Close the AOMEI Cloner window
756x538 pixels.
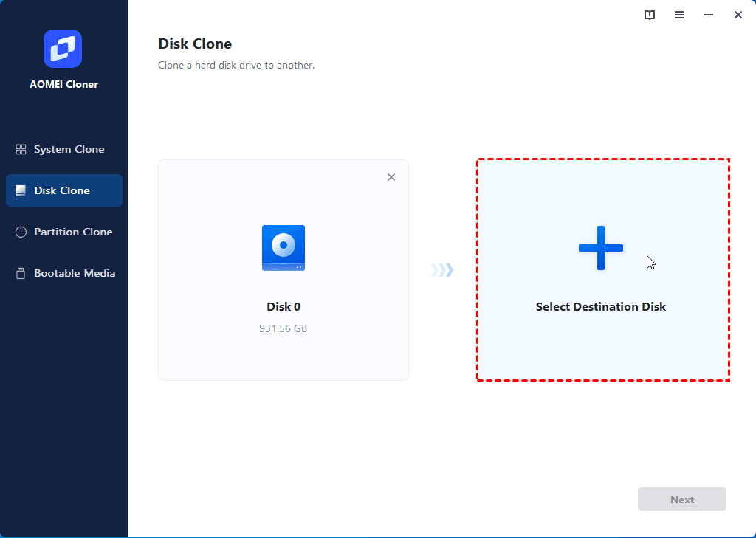click(x=738, y=15)
